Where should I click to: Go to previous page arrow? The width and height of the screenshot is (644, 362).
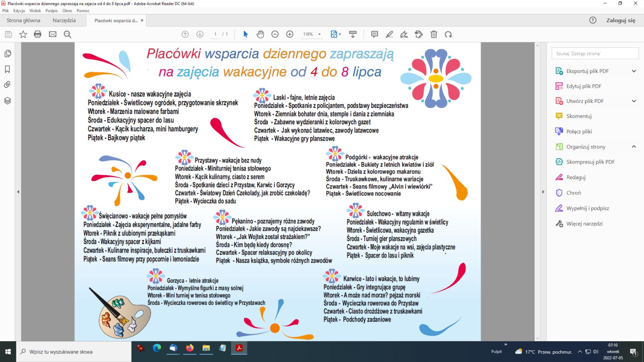pyautogui.click(x=185, y=34)
